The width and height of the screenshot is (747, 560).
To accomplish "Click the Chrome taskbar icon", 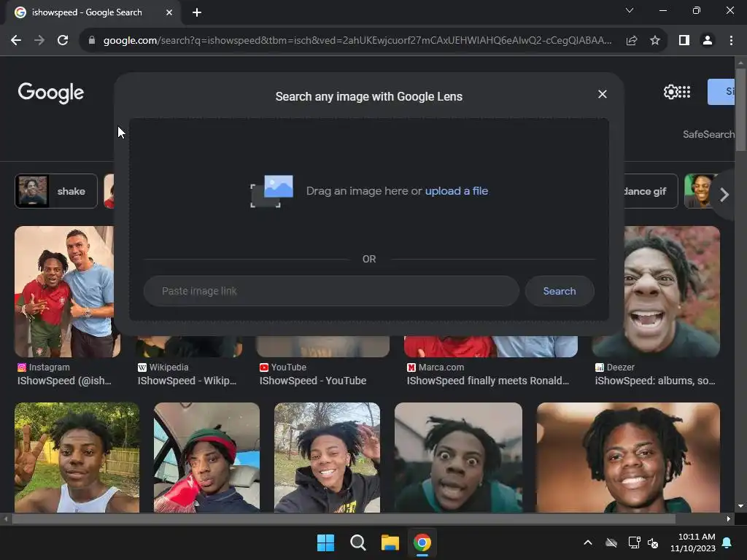I will 422,542.
